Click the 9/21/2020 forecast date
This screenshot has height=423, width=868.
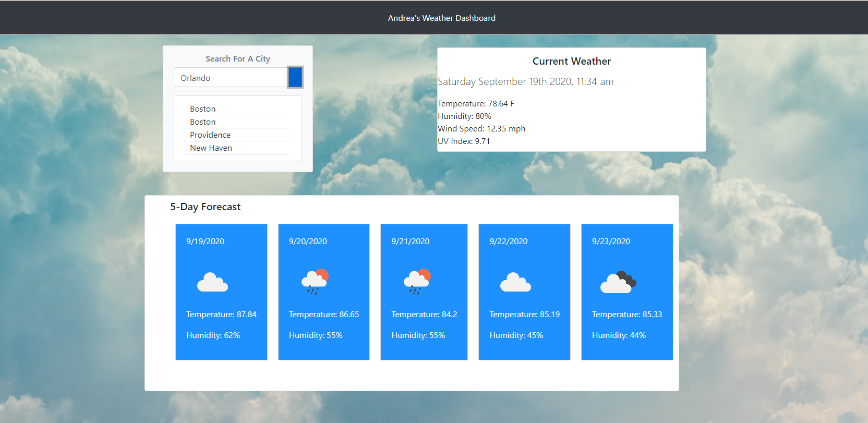coord(410,241)
